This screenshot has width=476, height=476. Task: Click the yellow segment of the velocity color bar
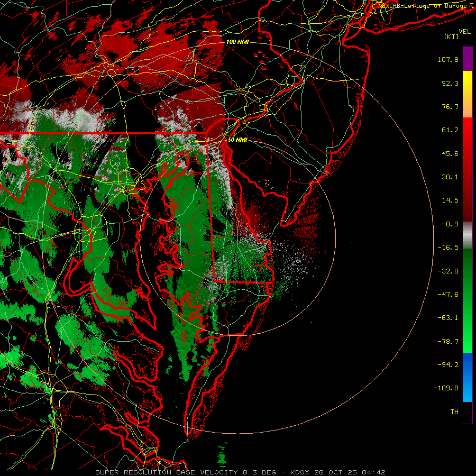point(467,94)
